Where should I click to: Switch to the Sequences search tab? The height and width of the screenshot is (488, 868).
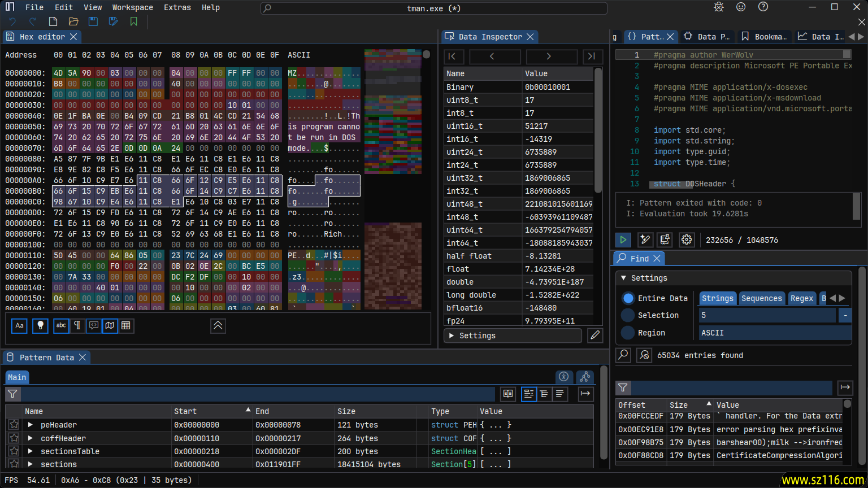761,298
